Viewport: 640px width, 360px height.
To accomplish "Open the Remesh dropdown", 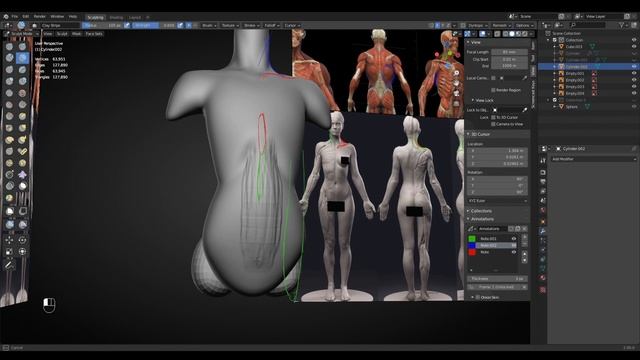I will click(502, 25).
